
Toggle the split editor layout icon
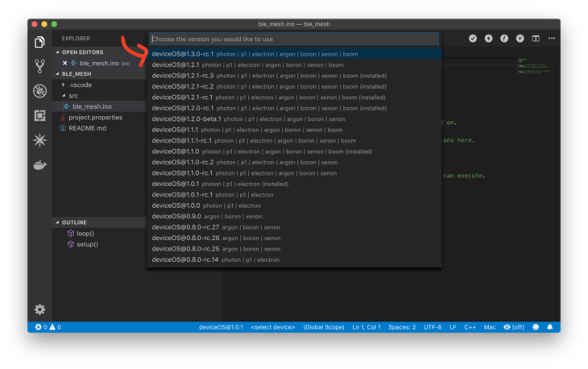pyautogui.click(x=536, y=38)
